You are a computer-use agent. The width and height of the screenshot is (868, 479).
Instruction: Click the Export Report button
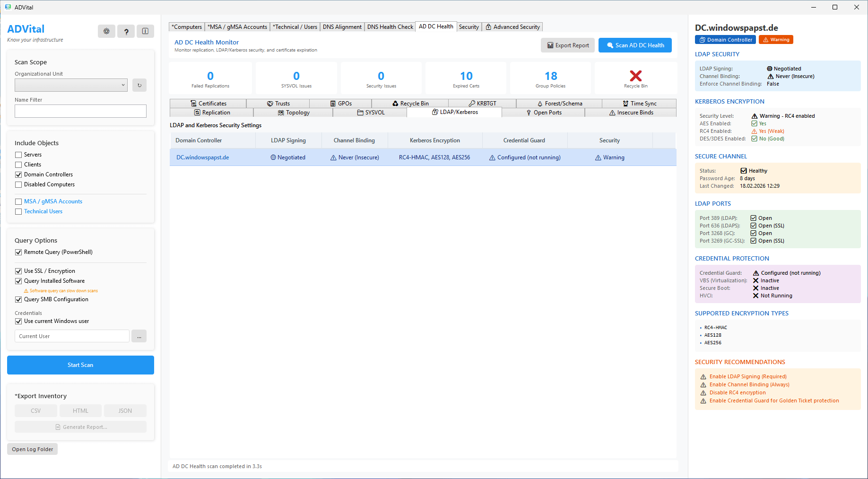click(x=568, y=45)
